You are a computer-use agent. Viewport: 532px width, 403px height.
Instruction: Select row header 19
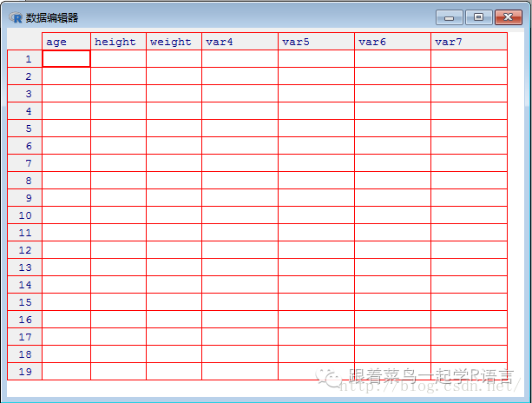[x=25, y=371]
